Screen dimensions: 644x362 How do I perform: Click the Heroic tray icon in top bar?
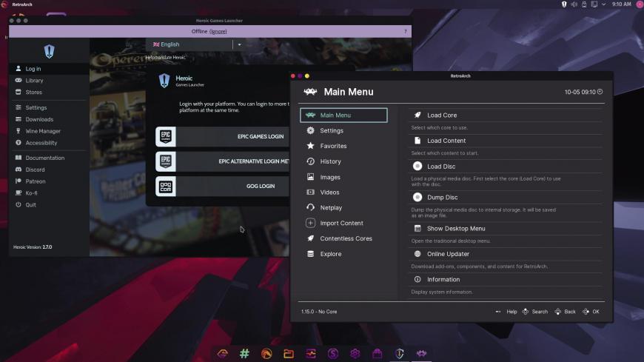tap(564, 4)
